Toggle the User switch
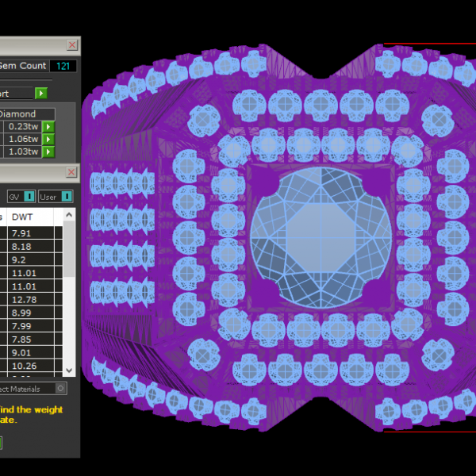This screenshot has width=476, height=476. pos(67,196)
